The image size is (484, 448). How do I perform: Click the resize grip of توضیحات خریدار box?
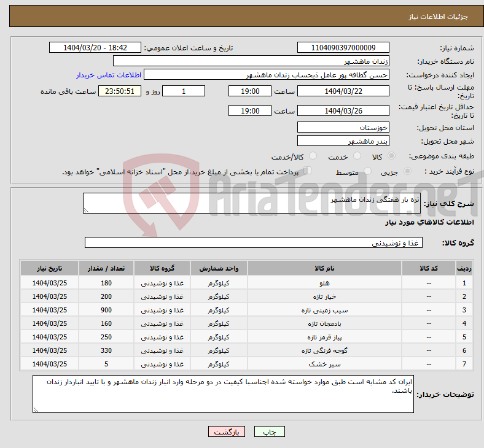tap(36, 410)
